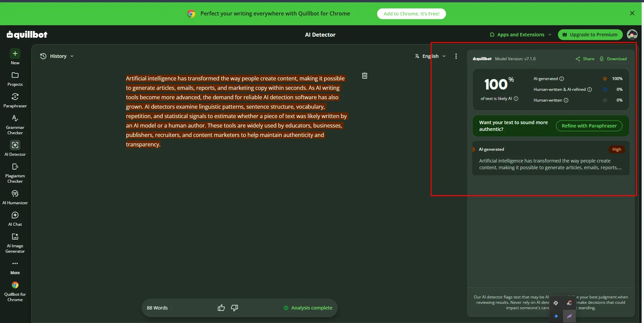Click 'Want your text to sound more authentic?'
The height and width of the screenshot is (323, 644).
[x=513, y=126]
